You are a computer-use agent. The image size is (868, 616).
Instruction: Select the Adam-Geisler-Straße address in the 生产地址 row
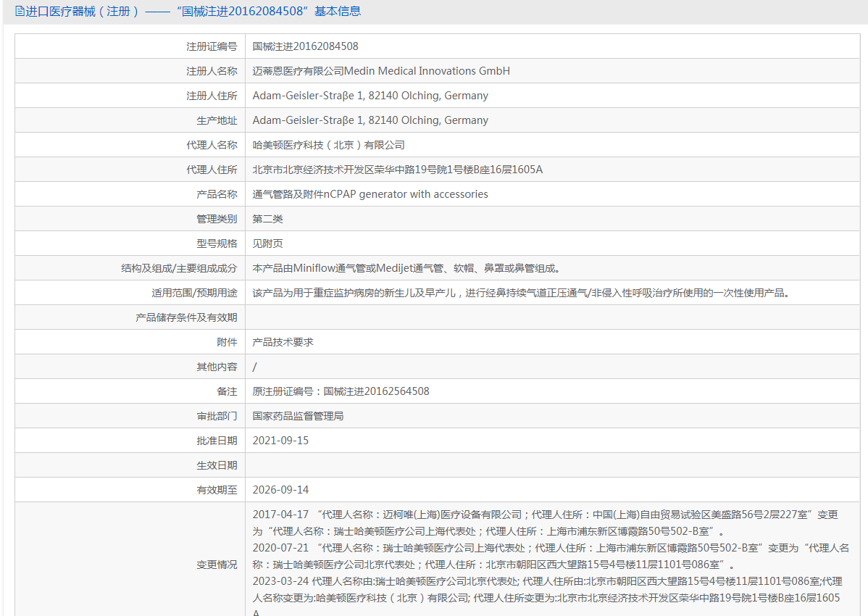tap(370, 120)
